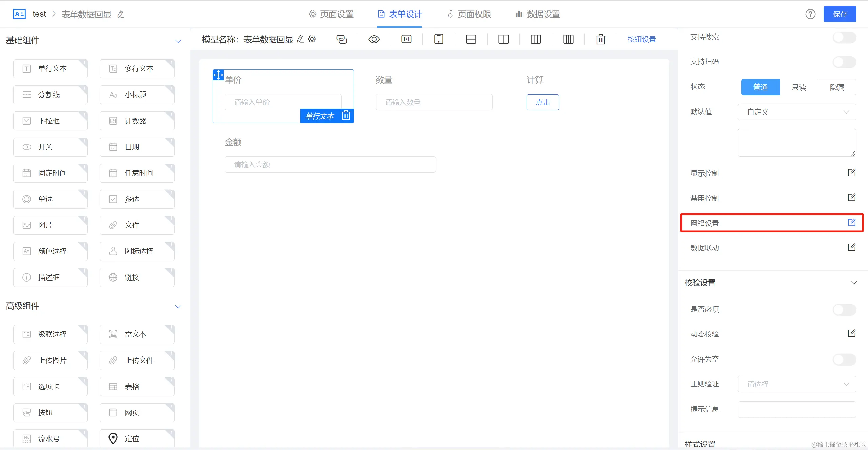The width and height of the screenshot is (868, 450).
Task: Open the 默认值 dropdown showing 自定义
Action: [x=797, y=112]
